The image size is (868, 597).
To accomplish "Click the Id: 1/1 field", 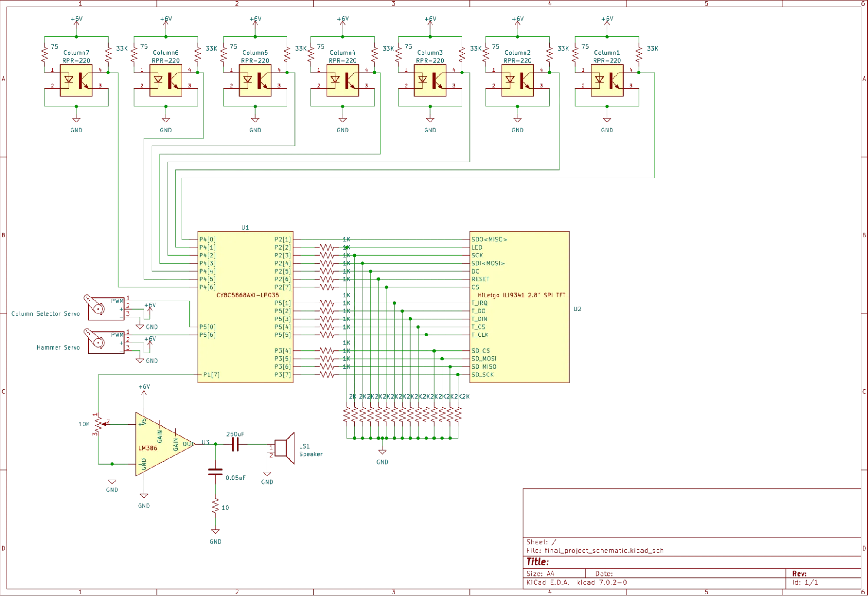I will pyautogui.click(x=805, y=583).
